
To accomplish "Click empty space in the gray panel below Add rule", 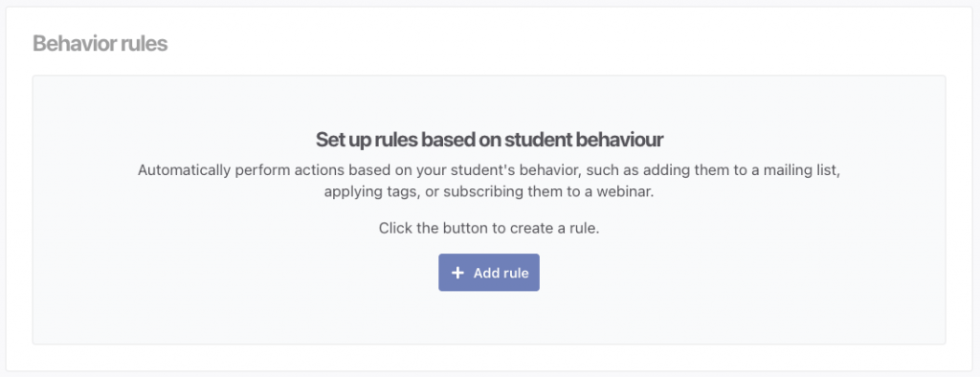I will pos(489,319).
